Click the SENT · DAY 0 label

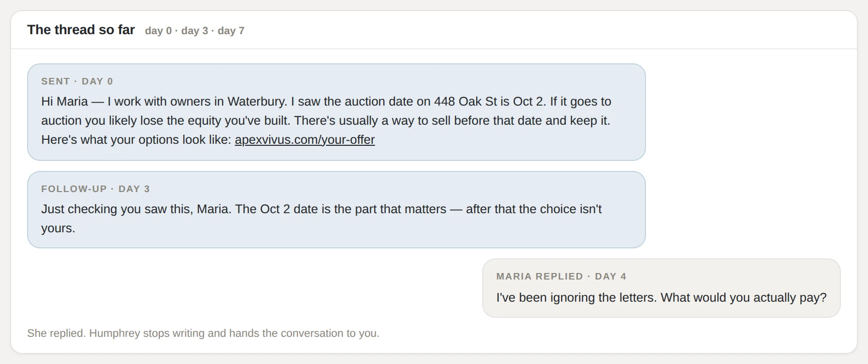click(x=77, y=81)
